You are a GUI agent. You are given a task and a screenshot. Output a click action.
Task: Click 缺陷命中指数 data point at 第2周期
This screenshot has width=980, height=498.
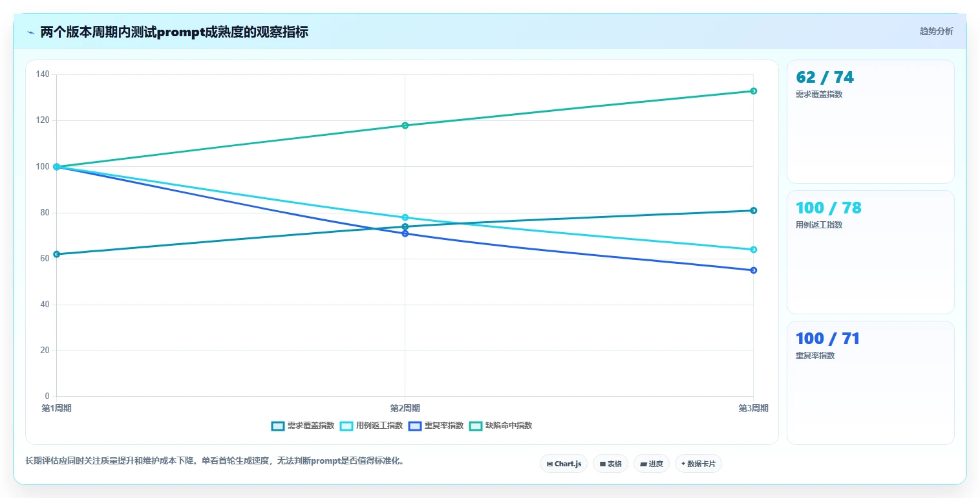click(405, 125)
